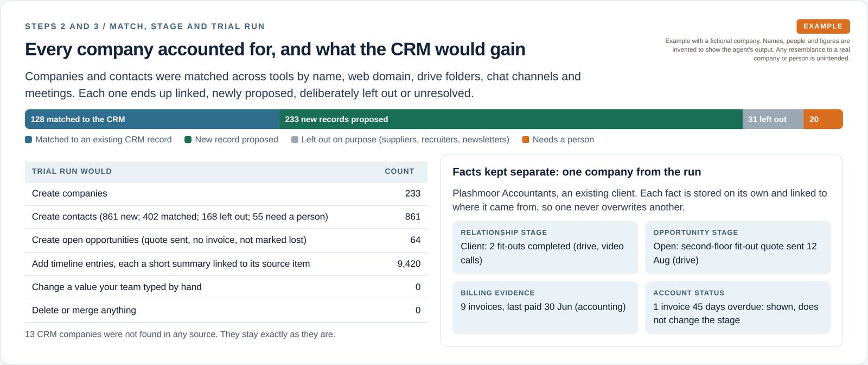Click the 'Plashmoor Accountants' description paragraph
Viewport: 868px width, 365px height.
point(640,200)
